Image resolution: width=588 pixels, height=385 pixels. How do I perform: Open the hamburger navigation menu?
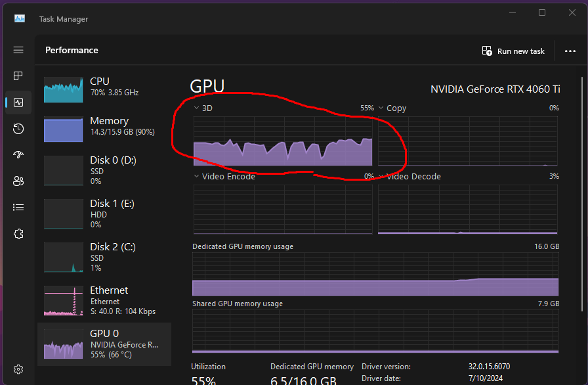tap(18, 50)
